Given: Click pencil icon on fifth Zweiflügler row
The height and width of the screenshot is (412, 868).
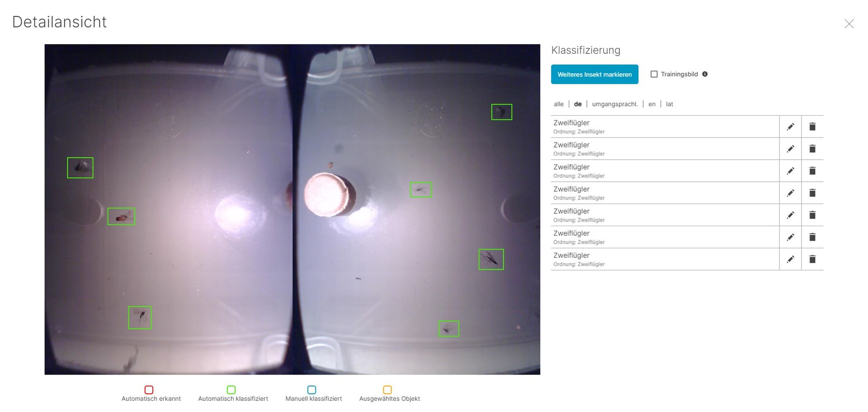Looking at the screenshot, I should point(790,215).
